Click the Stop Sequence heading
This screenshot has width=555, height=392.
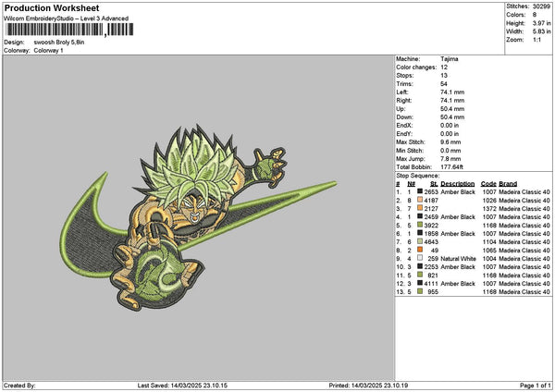click(417, 174)
